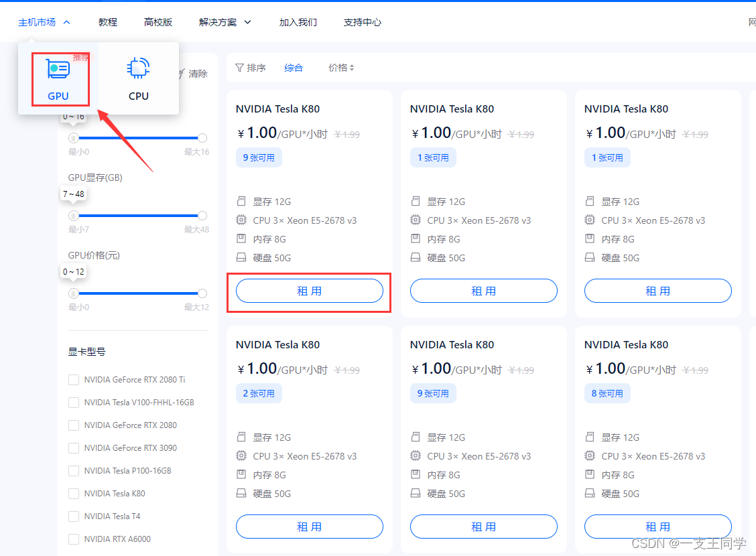
Task: Click 显存 icon in the 2张可用 card
Action: (241, 437)
